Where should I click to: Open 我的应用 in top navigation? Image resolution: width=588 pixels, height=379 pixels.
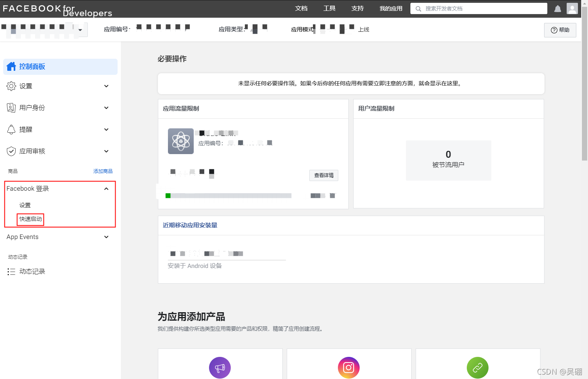coord(391,8)
